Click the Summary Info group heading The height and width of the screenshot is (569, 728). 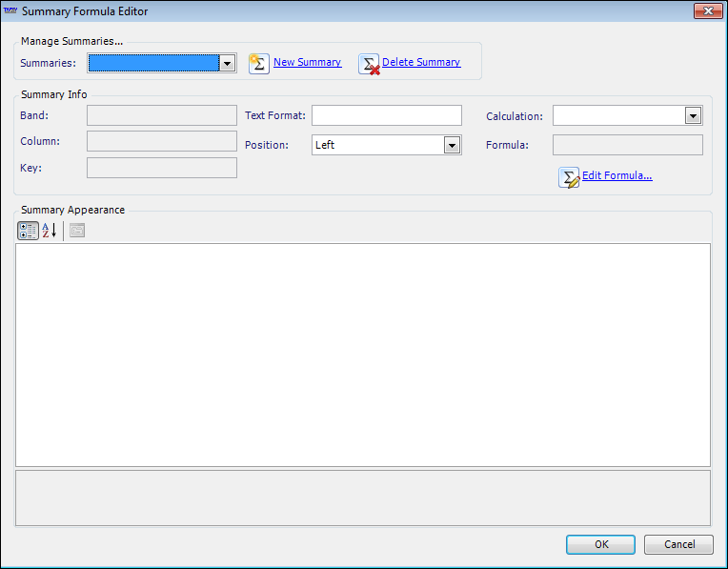coord(54,94)
